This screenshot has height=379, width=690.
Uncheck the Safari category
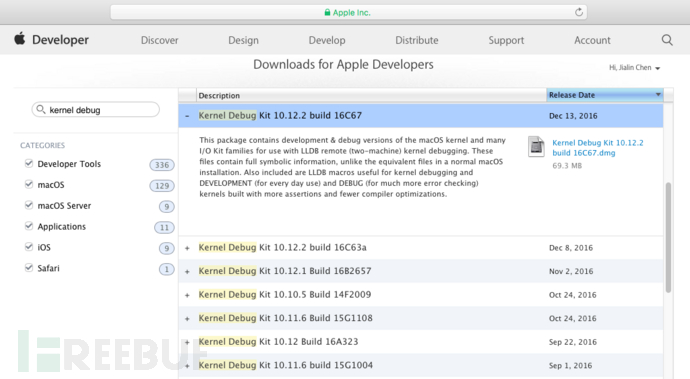pyautogui.click(x=29, y=268)
